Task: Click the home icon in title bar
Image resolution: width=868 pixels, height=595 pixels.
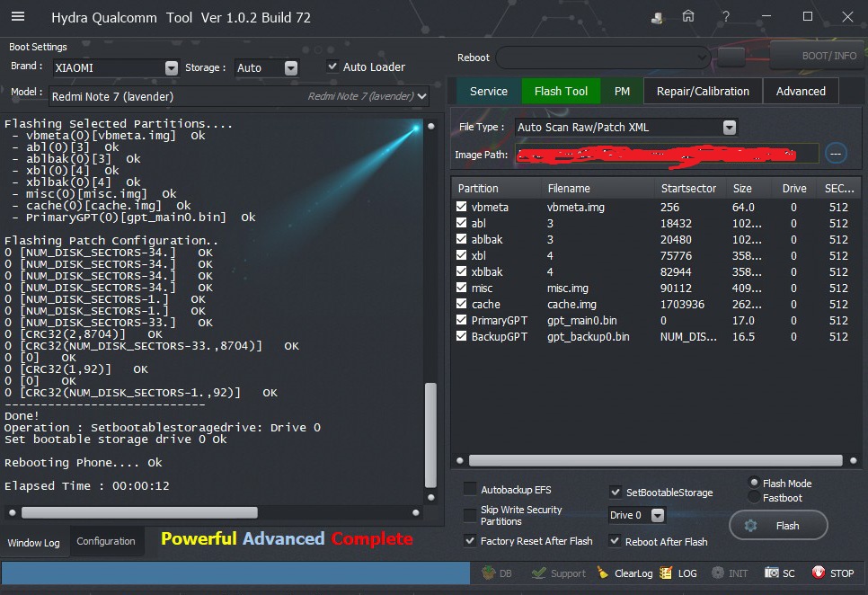Action: click(688, 16)
